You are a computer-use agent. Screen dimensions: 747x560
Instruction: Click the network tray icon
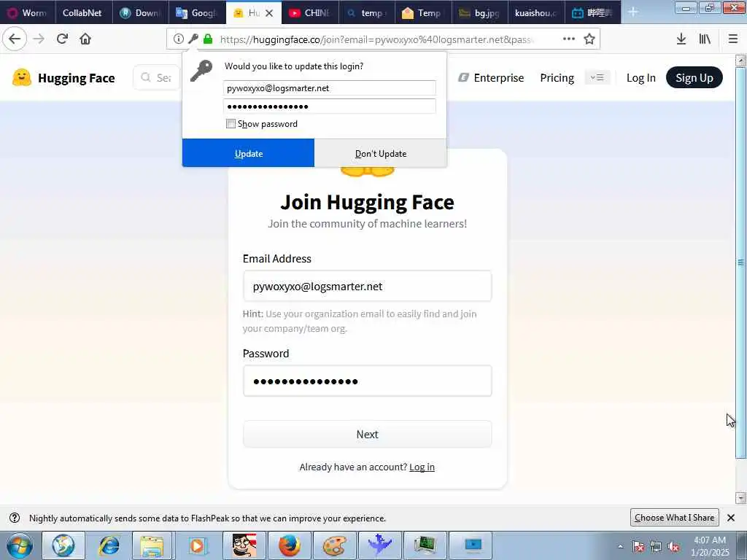point(656,547)
